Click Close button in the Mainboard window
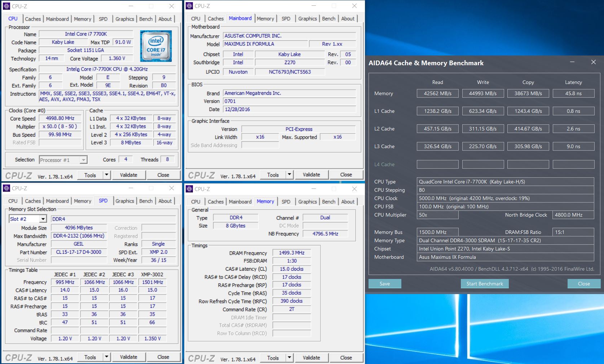 coord(346,175)
